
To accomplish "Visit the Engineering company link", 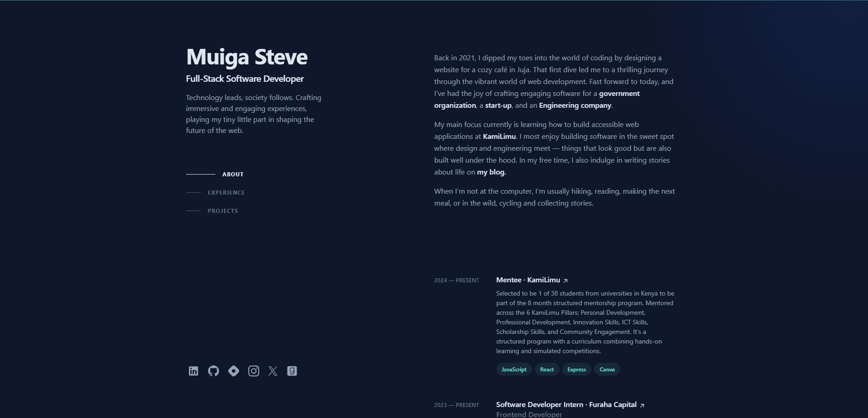I will (x=575, y=105).
